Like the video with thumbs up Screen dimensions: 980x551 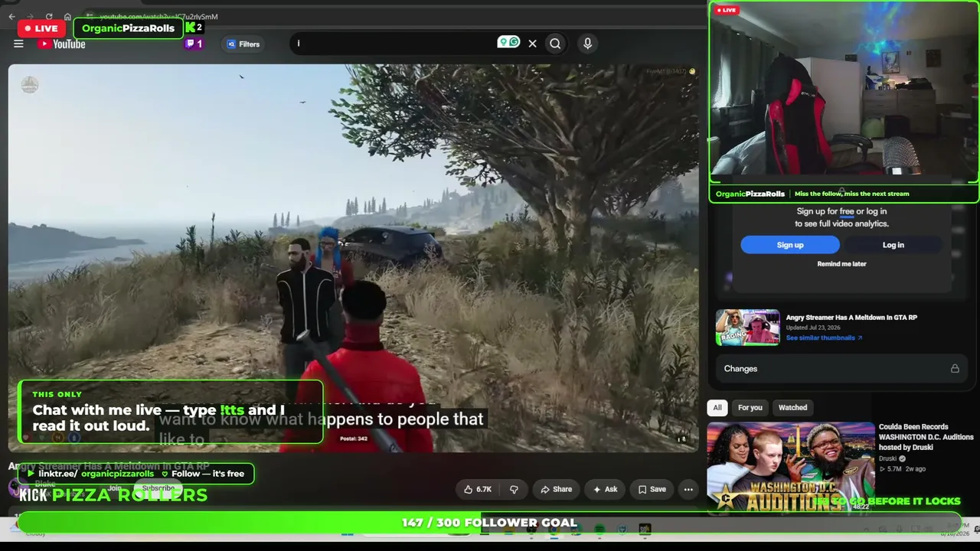[477, 489]
